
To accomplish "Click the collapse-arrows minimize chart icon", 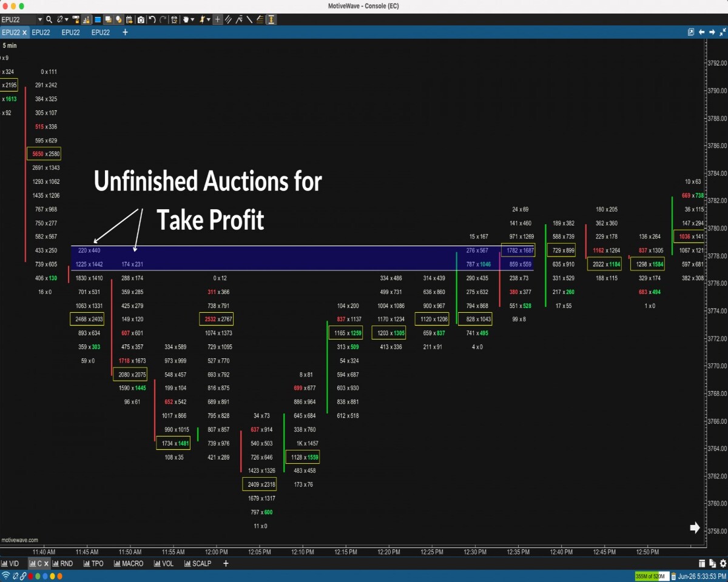I will (x=723, y=32).
